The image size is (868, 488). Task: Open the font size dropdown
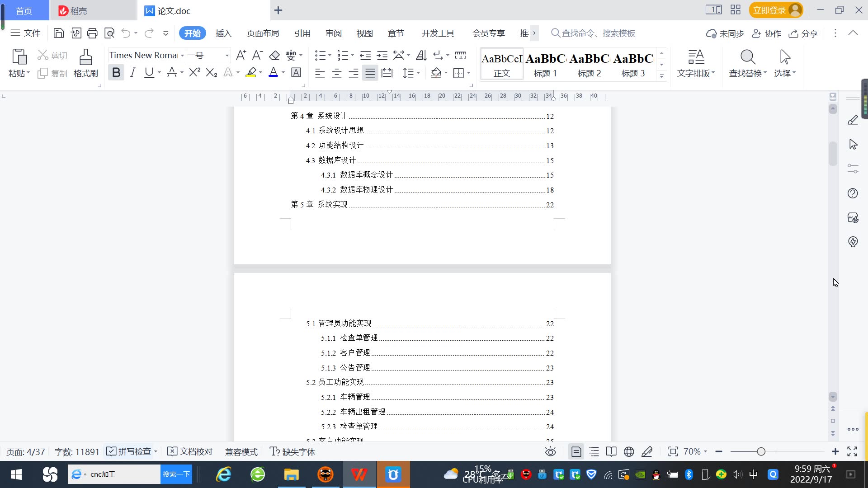[x=226, y=55]
